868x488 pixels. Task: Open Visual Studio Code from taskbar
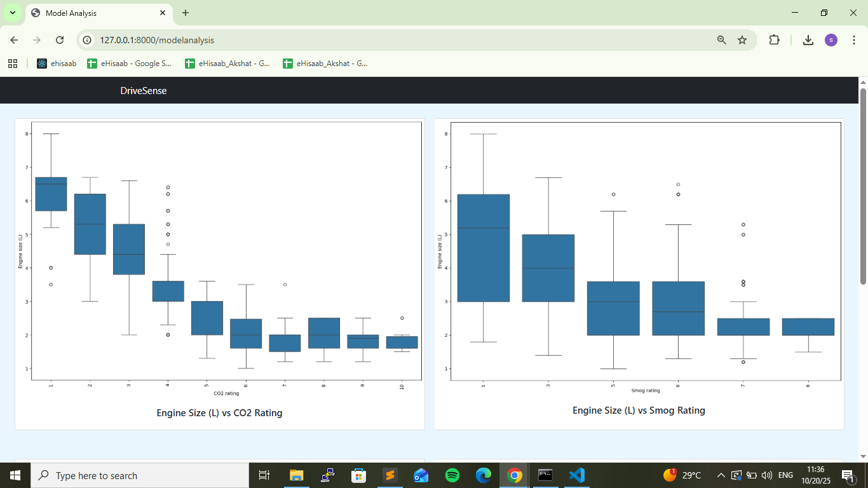coord(577,475)
